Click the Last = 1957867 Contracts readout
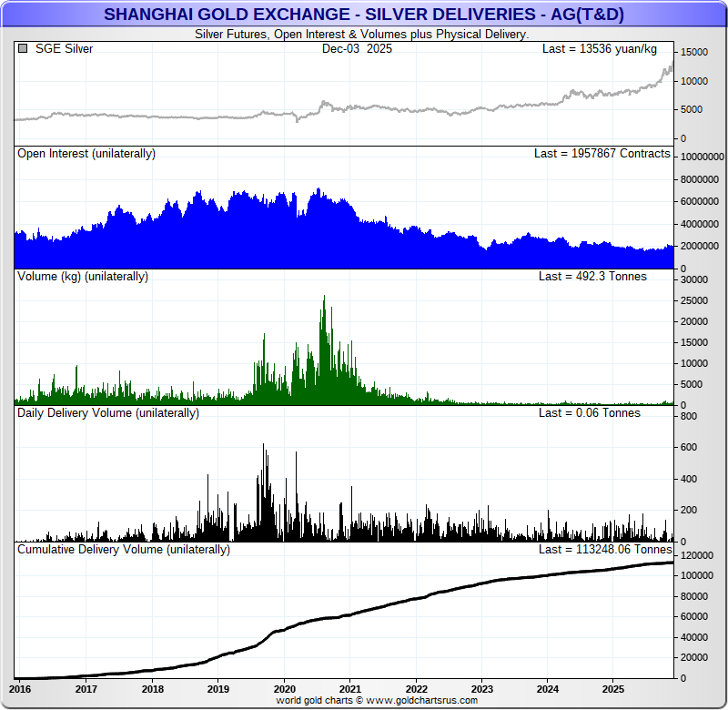728x710 pixels. 602,154
